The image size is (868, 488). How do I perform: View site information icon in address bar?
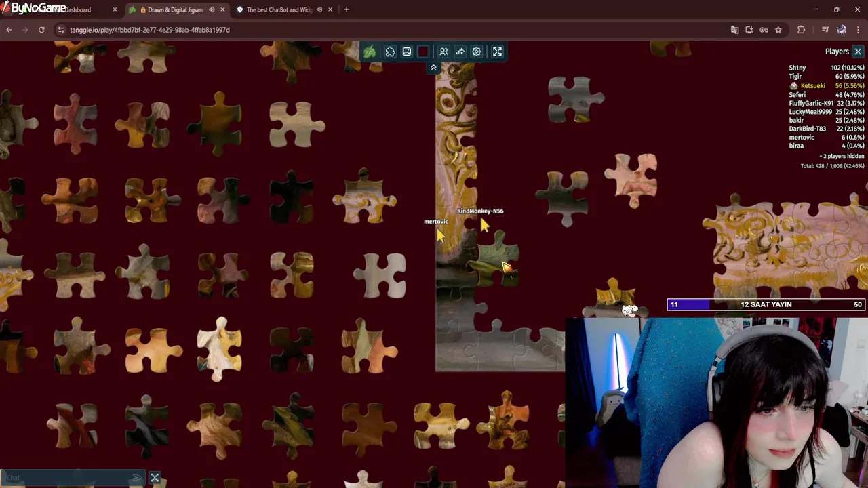[x=61, y=30]
